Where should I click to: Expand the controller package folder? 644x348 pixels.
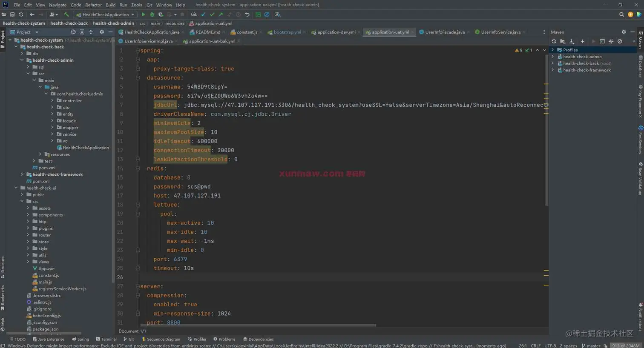coord(52,101)
